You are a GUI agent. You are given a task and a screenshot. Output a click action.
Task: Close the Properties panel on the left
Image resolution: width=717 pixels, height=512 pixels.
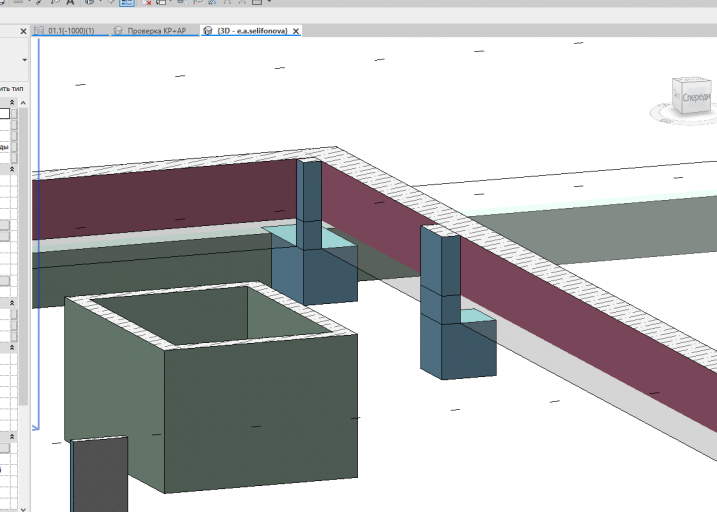(23, 31)
